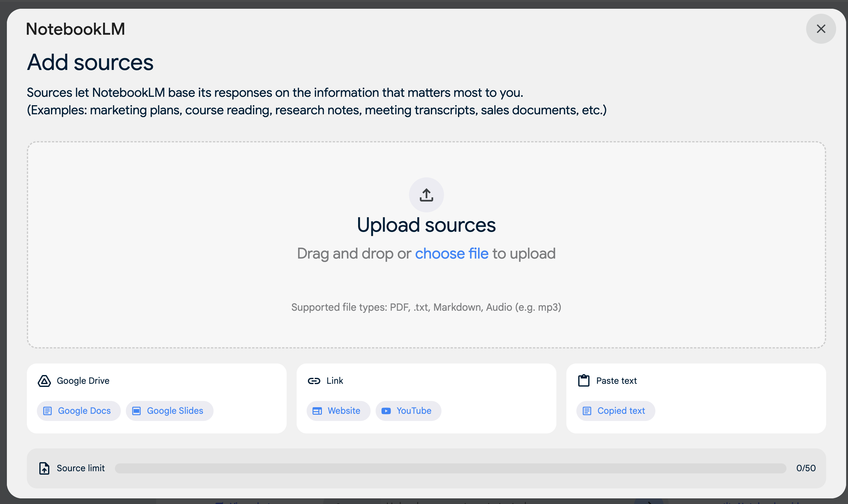Click the 0/50 source count
This screenshot has width=848, height=504.
pyautogui.click(x=806, y=468)
